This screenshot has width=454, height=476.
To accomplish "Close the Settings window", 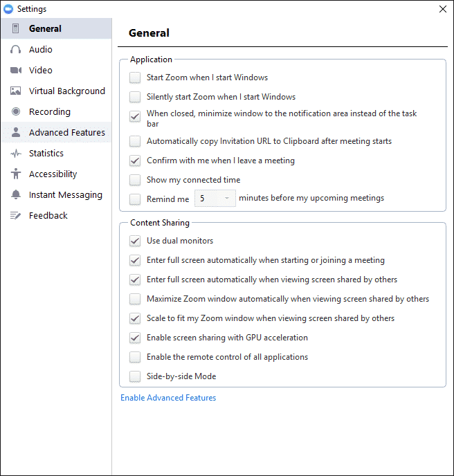I will point(443,9).
